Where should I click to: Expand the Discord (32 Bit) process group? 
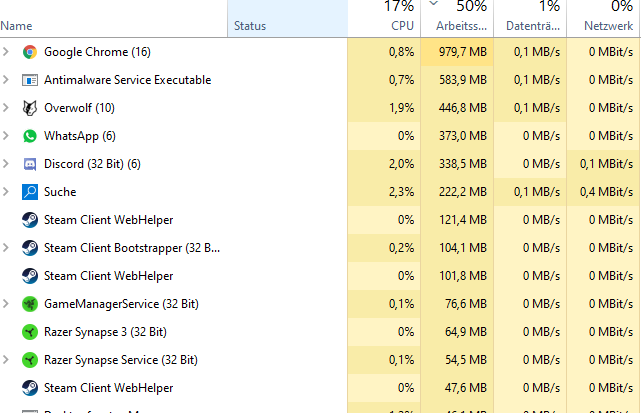tap(6, 164)
